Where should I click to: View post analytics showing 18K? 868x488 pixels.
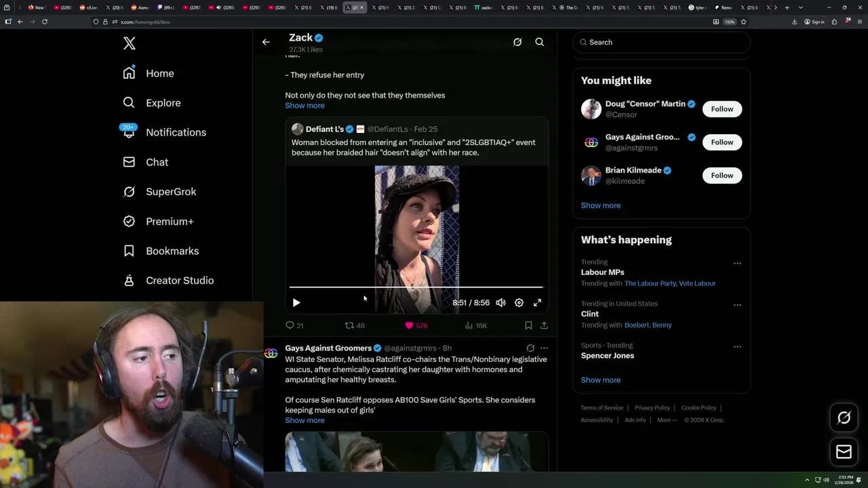click(x=475, y=325)
